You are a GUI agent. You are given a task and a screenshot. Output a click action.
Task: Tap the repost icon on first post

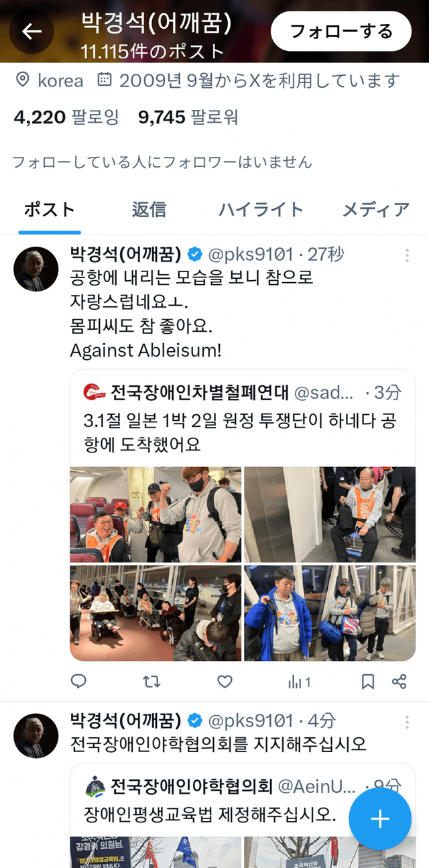pos(152,682)
